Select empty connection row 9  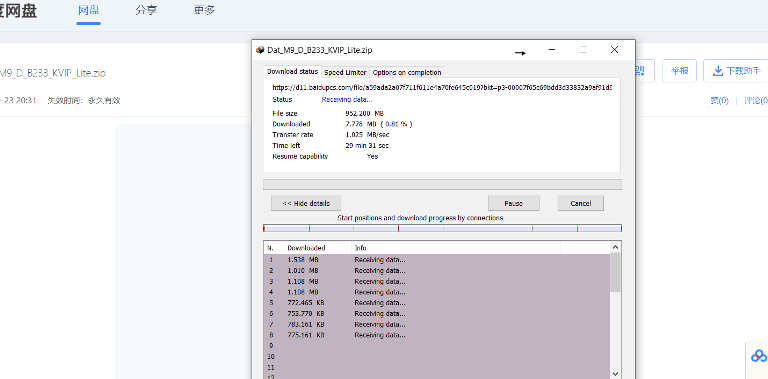click(x=437, y=346)
